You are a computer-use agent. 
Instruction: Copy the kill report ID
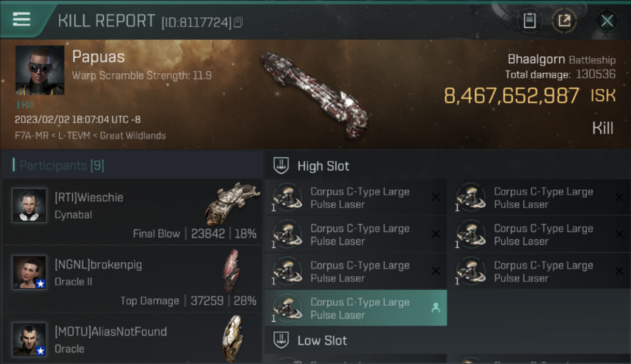click(238, 22)
